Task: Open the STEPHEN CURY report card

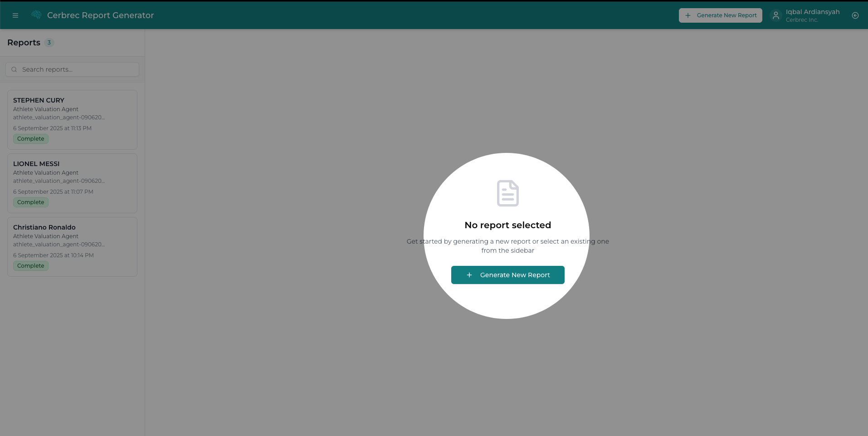Action: 73,120
